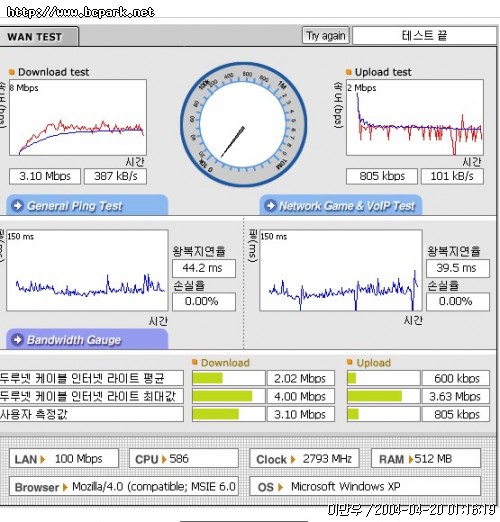This screenshot has height=522, width=500.
Task: Click the Network Game & VoIP latency graph
Action: click(341, 270)
